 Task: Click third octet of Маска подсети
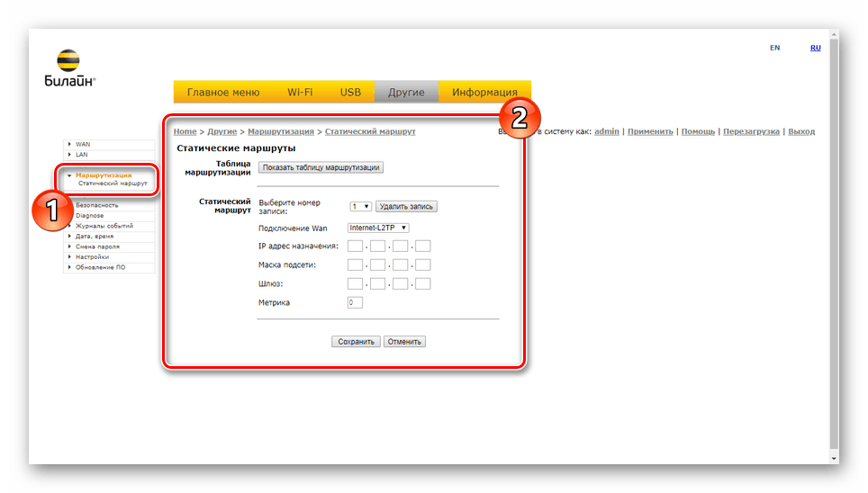click(x=400, y=265)
